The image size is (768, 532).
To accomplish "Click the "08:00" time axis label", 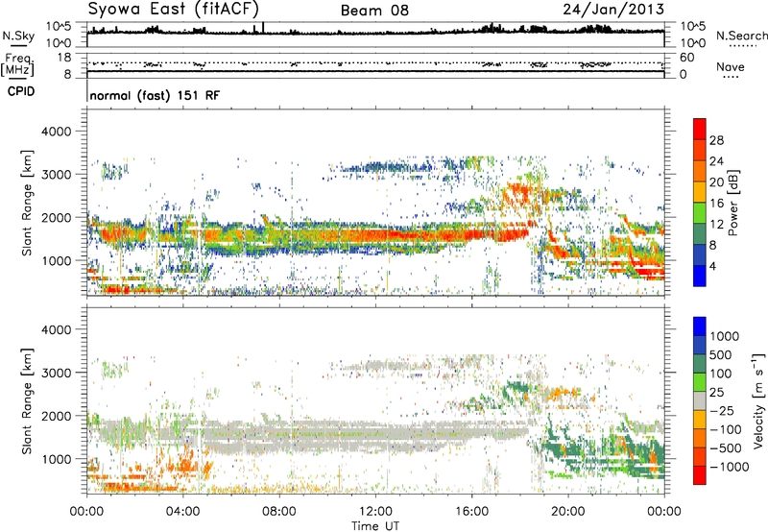I will (279, 512).
